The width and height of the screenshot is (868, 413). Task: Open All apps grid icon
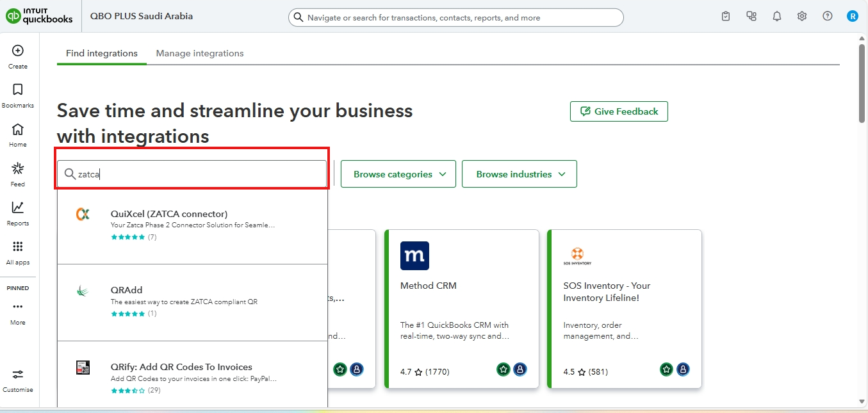point(18,248)
